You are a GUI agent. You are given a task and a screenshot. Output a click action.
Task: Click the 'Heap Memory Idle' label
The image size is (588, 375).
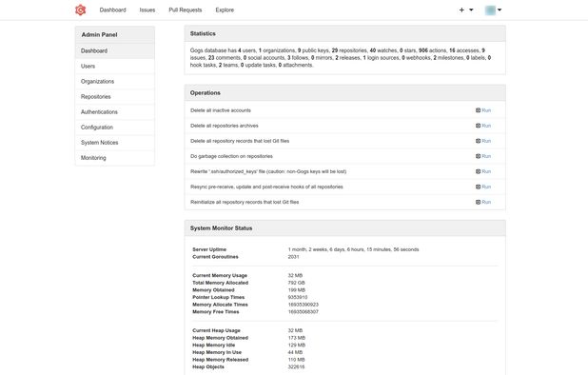pyautogui.click(x=214, y=345)
